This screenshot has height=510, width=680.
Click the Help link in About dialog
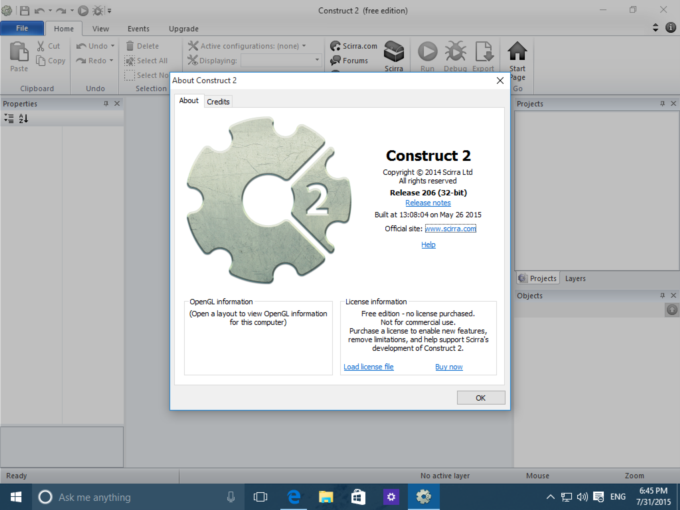click(428, 245)
